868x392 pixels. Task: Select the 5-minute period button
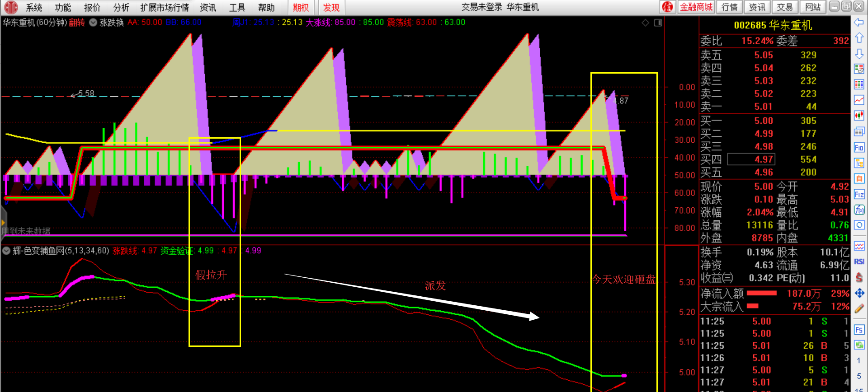859,376
